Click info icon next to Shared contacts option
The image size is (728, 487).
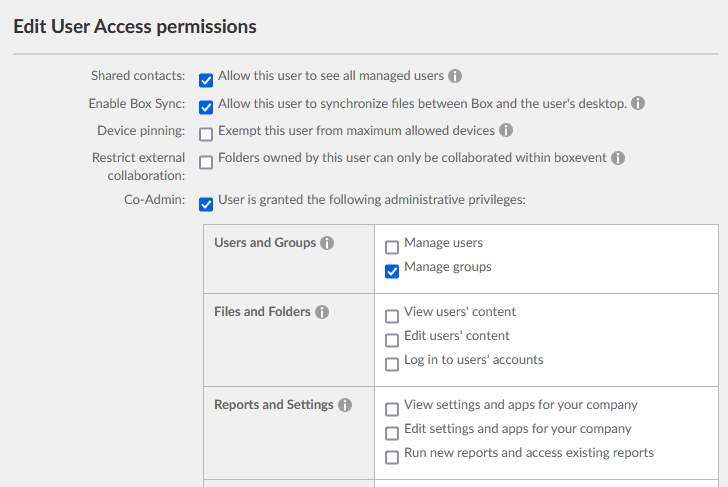pyautogui.click(x=455, y=76)
